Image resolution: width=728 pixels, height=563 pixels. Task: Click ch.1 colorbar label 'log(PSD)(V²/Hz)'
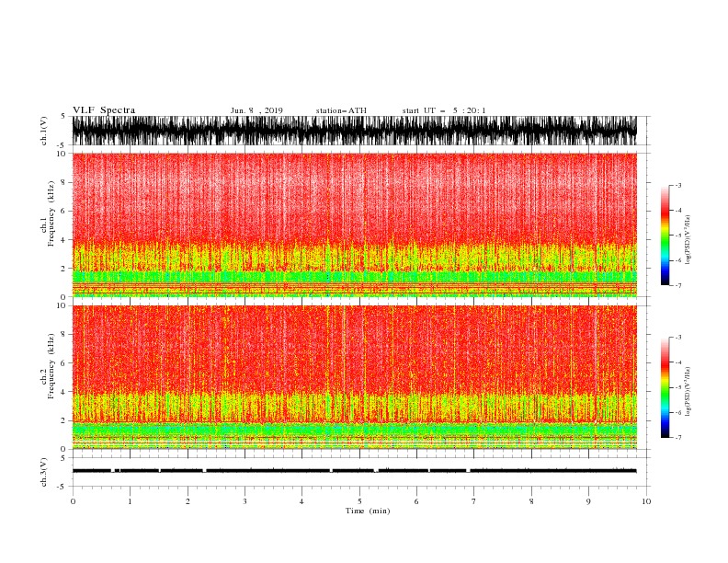pos(688,240)
